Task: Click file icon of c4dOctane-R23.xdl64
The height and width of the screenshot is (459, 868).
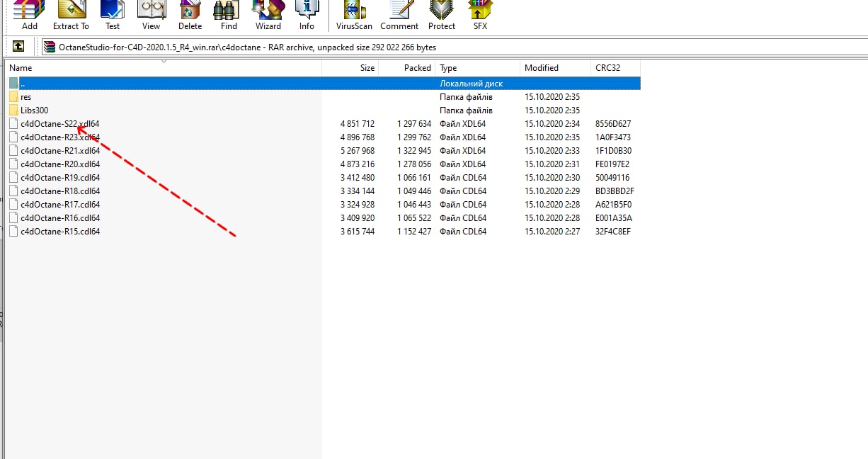Action: coord(14,137)
